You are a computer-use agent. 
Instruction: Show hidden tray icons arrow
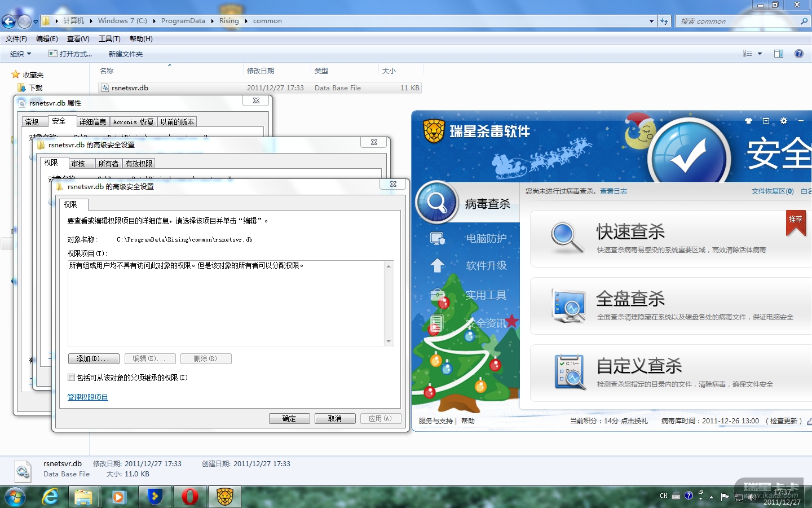711,497
